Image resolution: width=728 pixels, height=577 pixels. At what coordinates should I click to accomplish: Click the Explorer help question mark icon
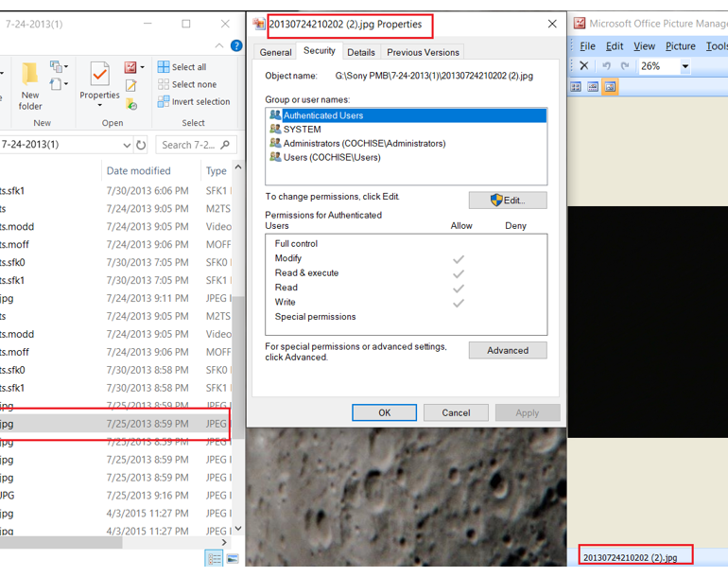pos(236,45)
